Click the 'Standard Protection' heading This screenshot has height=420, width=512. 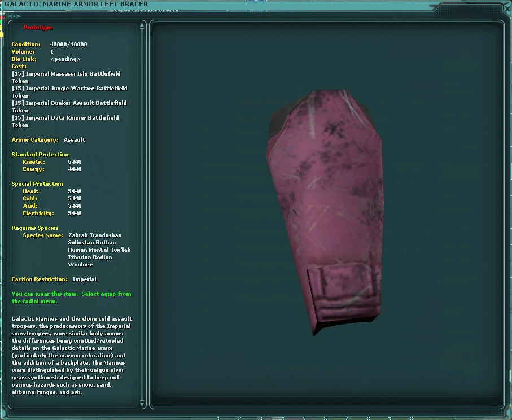(40, 155)
